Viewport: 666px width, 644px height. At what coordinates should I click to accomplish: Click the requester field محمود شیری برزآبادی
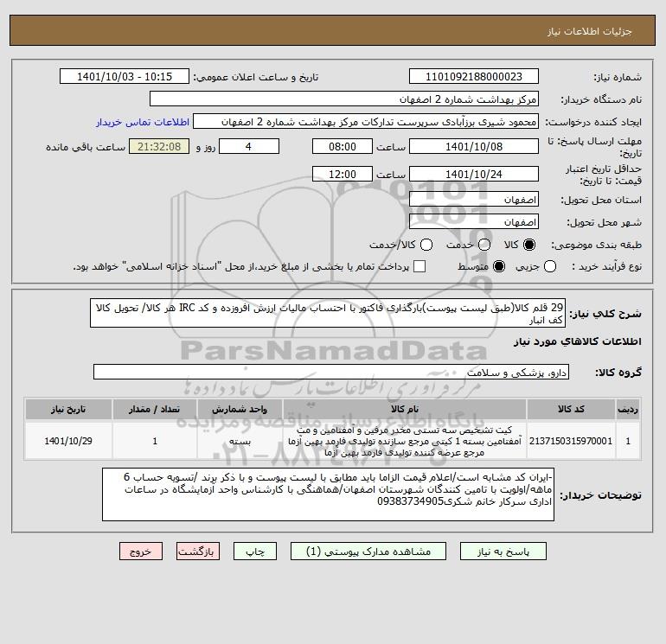click(x=366, y=121)
